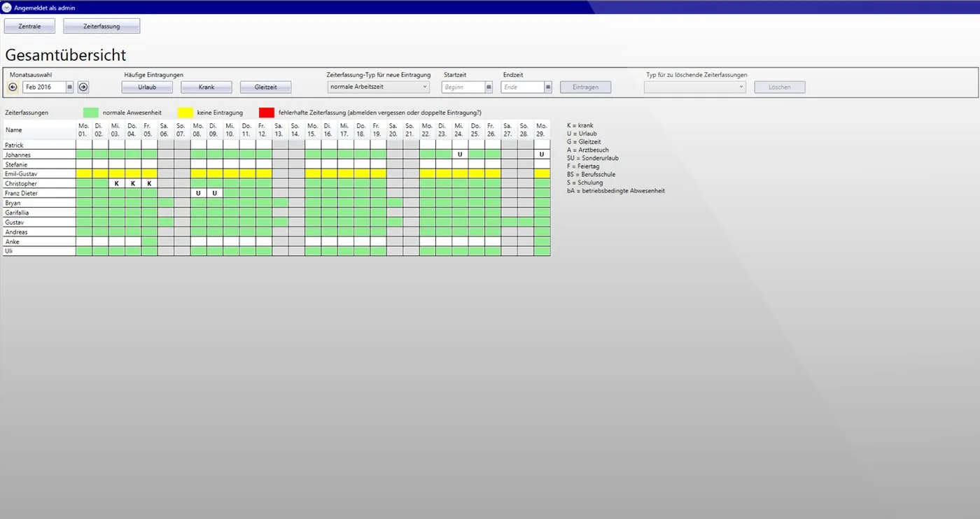This screenshot has width=980, height=519.
Task: Focus the Endzeit 'Ende' input field
Action: coord(523,87)
